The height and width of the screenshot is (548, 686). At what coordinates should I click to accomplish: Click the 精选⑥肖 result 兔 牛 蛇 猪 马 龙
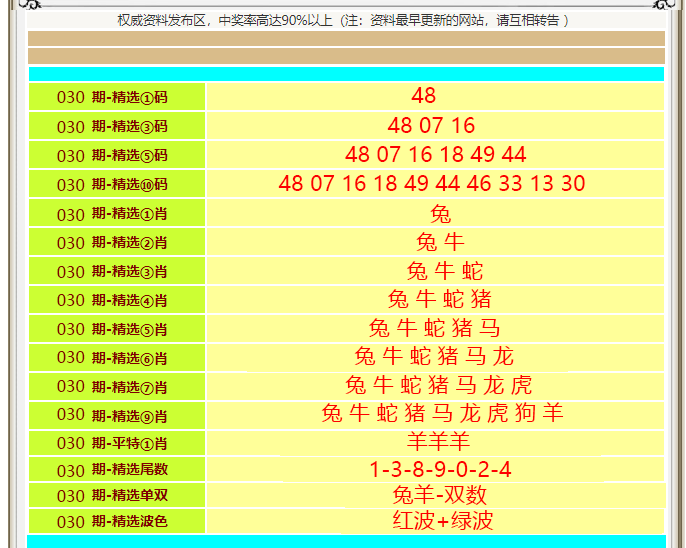click(434, 357)
